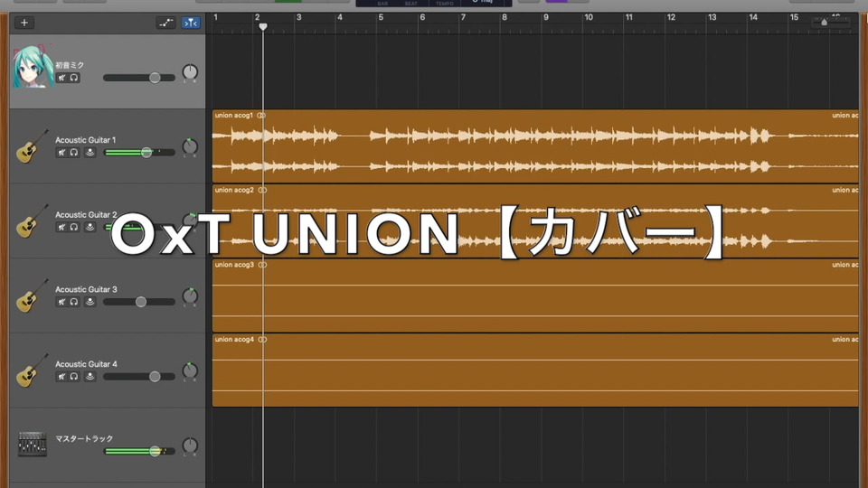Select the 初音ミク track name
868x488 pixels.
click(x=70, y=65)
